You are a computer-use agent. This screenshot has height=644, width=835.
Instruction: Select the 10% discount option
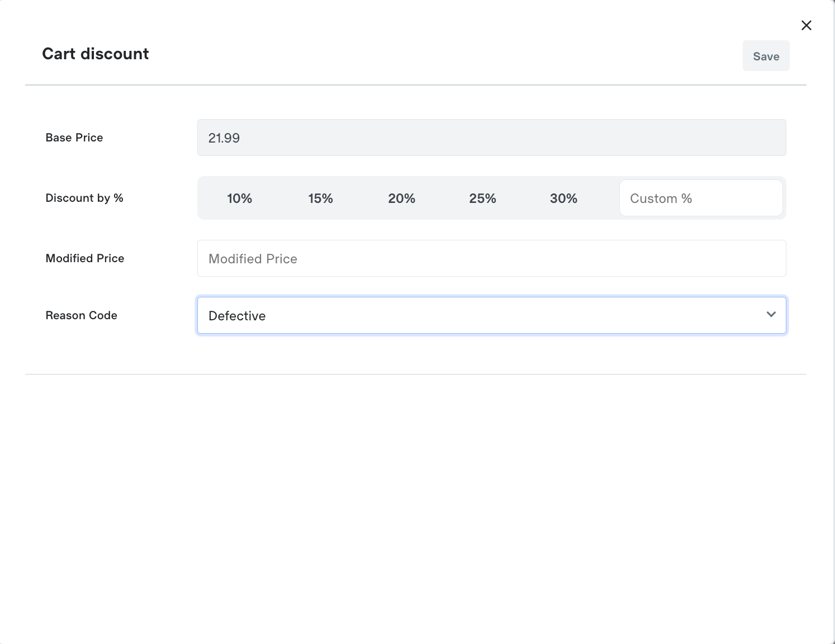(x=239, y=198)
